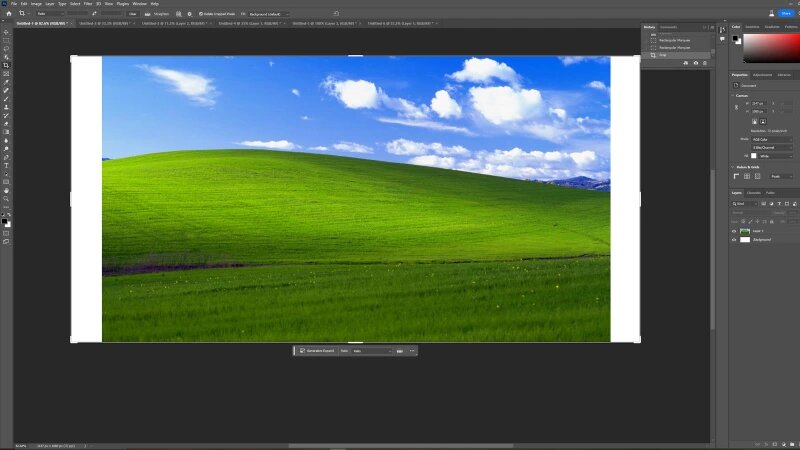Open Ratio dropdown in contextual task bar
The image size is (800, 450).
(x=372, y=351)
